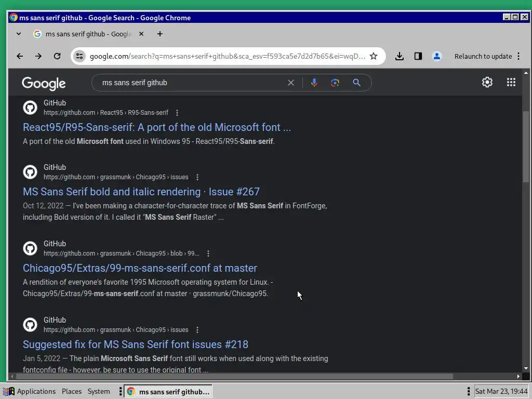
Task: Close the ms sans serif github tab
Action: pyautogui.click(x=141, y=34)
